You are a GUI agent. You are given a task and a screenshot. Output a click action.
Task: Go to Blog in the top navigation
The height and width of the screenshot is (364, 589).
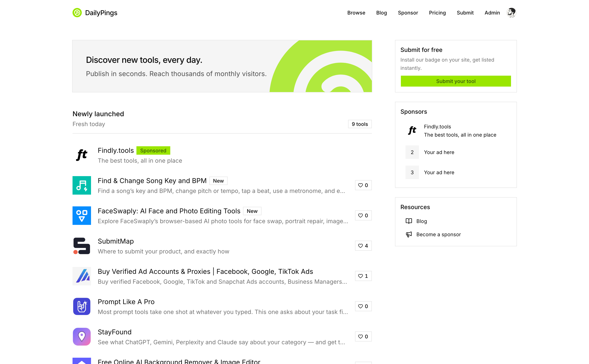pyautogui.click(x=382, y=13)
